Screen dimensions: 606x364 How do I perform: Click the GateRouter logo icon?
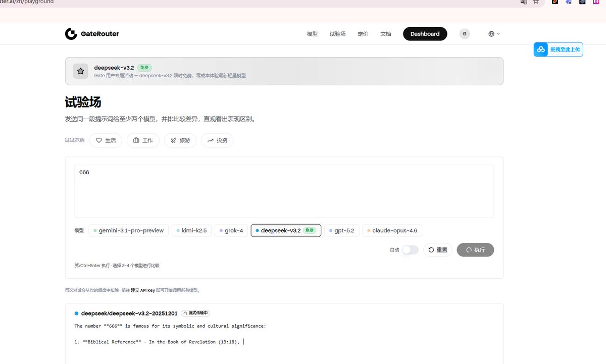pos(71,34)
